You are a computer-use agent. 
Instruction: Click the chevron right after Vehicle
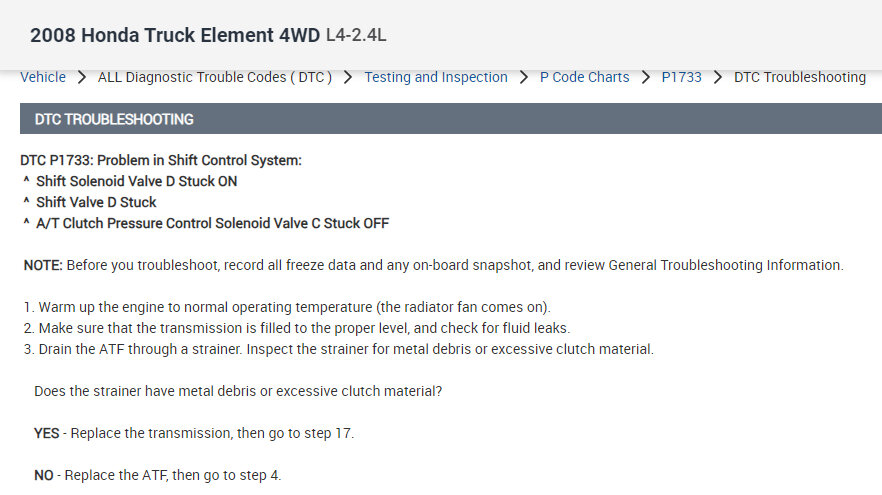point(81,77)
